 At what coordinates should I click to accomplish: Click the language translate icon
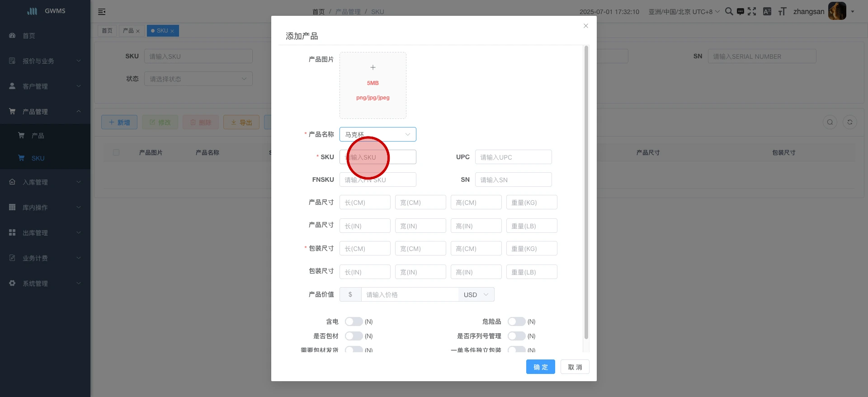[767, 11]
